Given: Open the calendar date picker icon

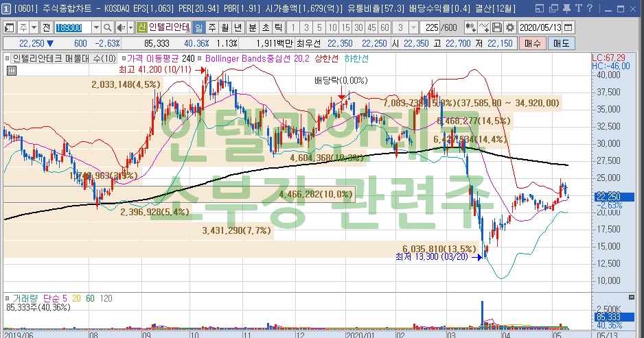Looking at the screenshot, I should click(568, 27).
